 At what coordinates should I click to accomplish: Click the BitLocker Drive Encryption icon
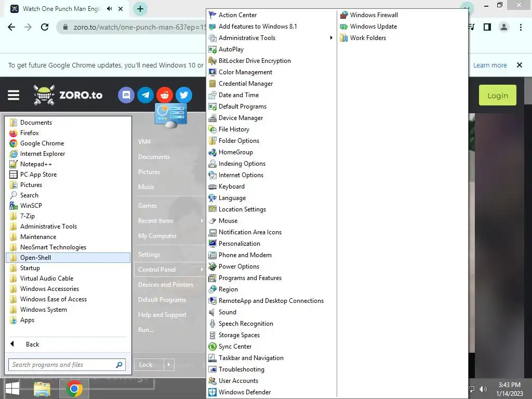point(212,61)
